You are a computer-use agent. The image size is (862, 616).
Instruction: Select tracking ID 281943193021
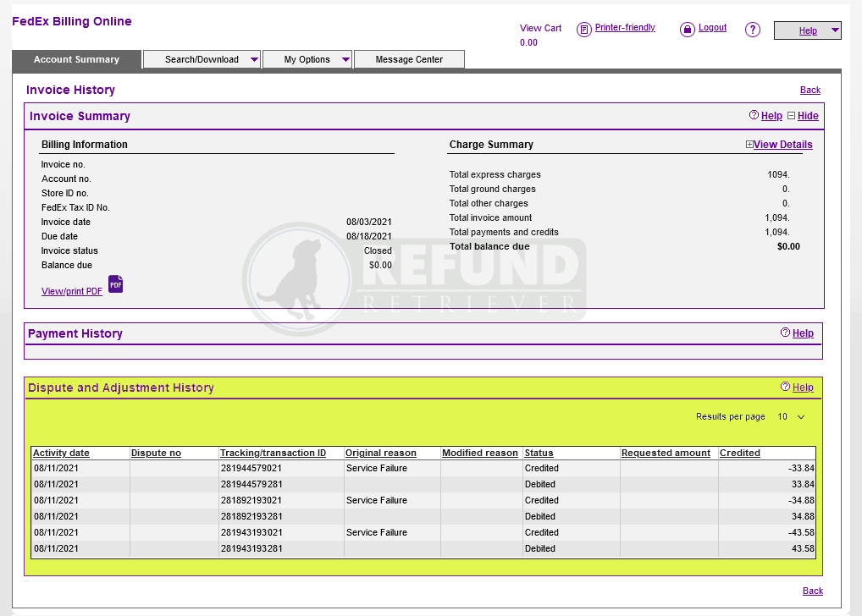[x=251, y=532]
